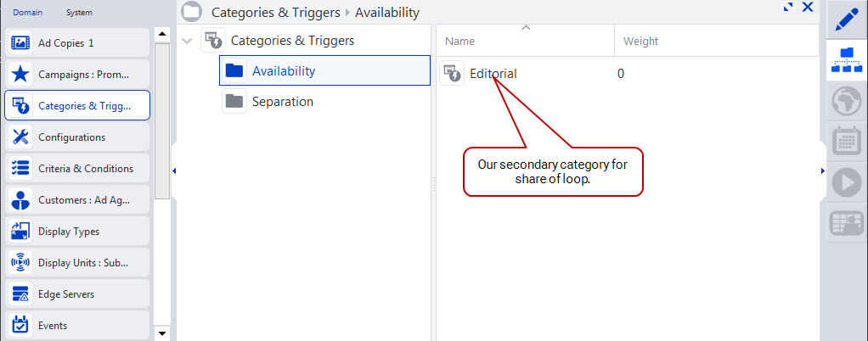Viewport: 868px width, 341px height.
Task: Click the play button icon on right
Action: click(x=844, y=182)
